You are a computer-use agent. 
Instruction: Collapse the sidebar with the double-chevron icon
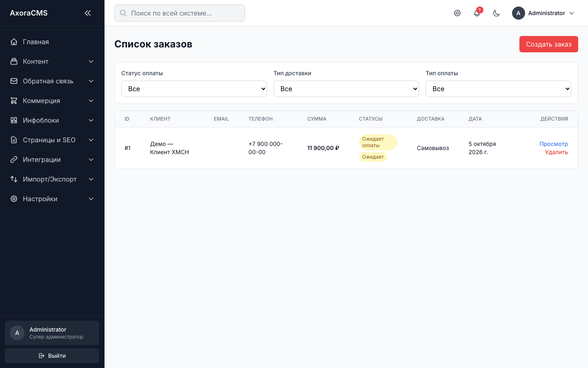87,13
